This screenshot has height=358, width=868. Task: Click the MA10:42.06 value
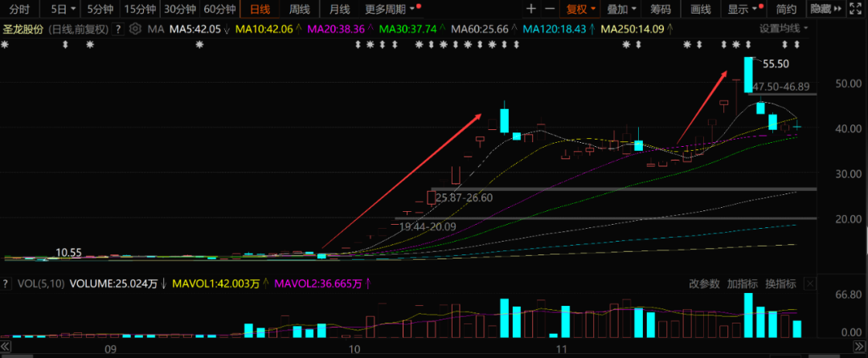click(264, 29)
